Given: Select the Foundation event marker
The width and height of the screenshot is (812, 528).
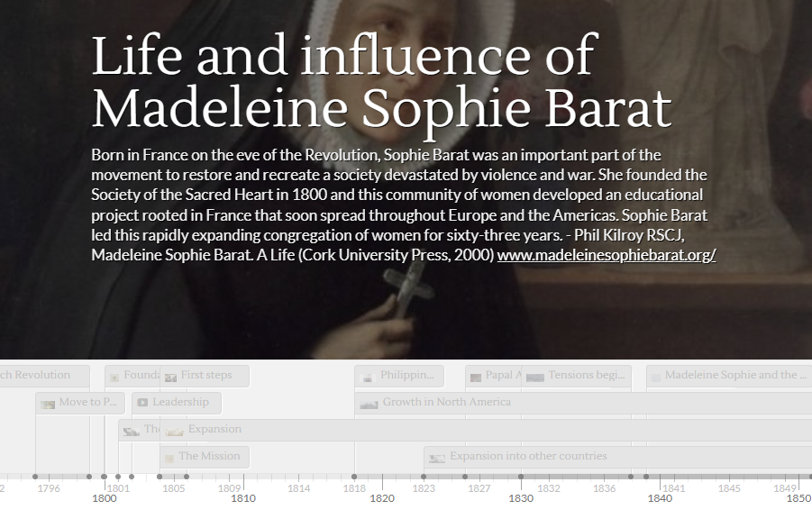Looking at the screenshot, I should (135, 376).
